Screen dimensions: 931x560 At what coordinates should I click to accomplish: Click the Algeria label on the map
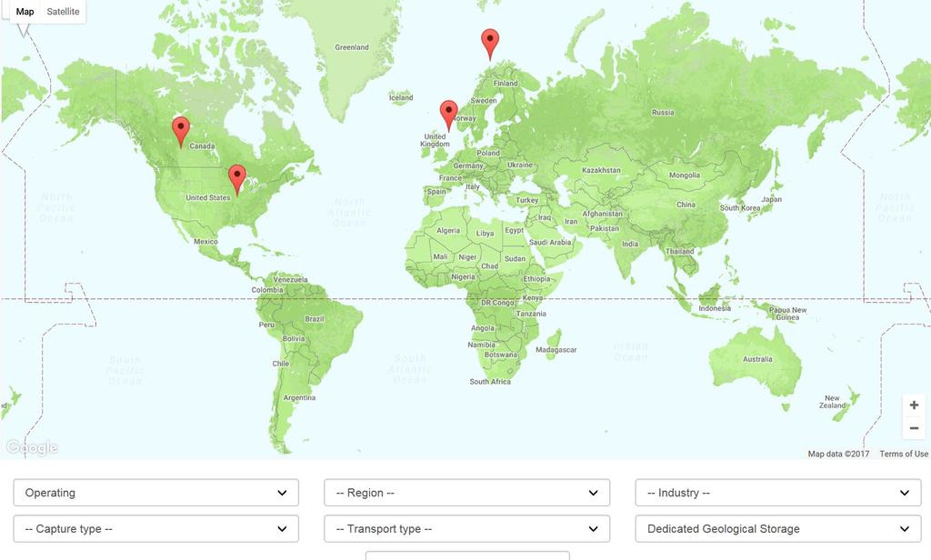click(448, 230)
